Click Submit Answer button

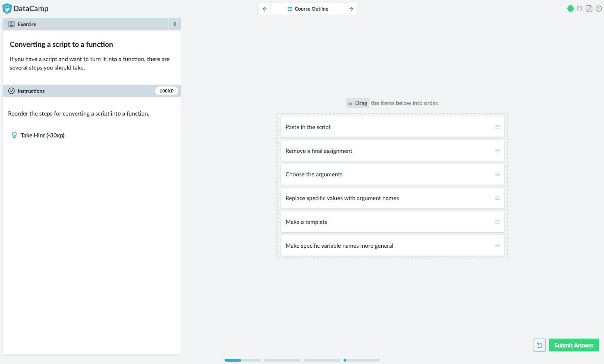click(x=574, y=345)
